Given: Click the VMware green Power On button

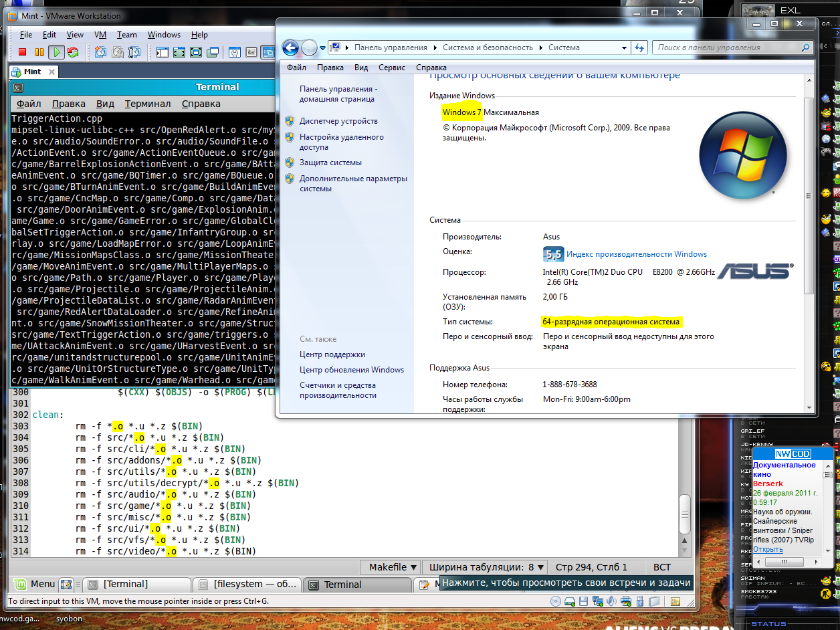Looking at the screenshot, I should (x=57, y=52).
